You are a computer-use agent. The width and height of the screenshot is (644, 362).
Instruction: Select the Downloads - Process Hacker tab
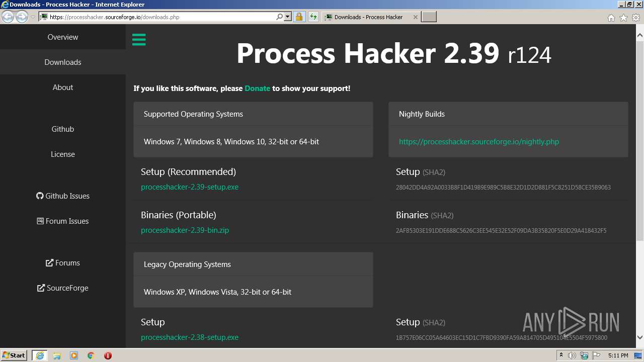click(x=371, y=17)
